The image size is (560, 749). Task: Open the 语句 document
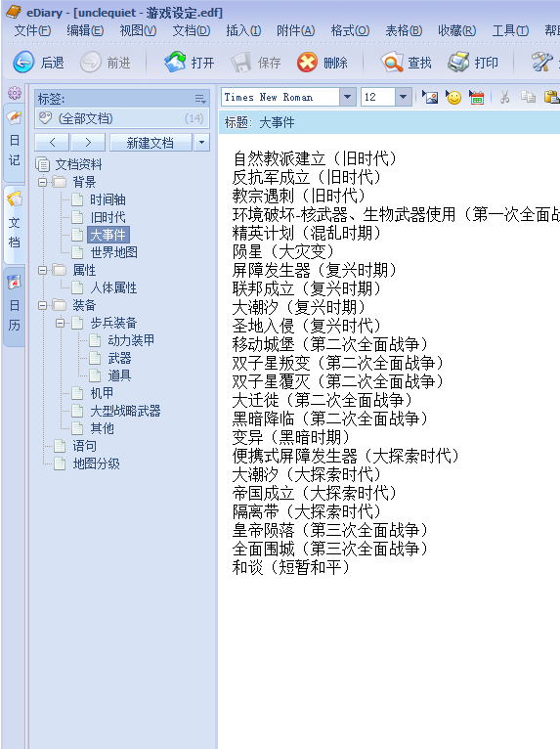coord(84,446)
